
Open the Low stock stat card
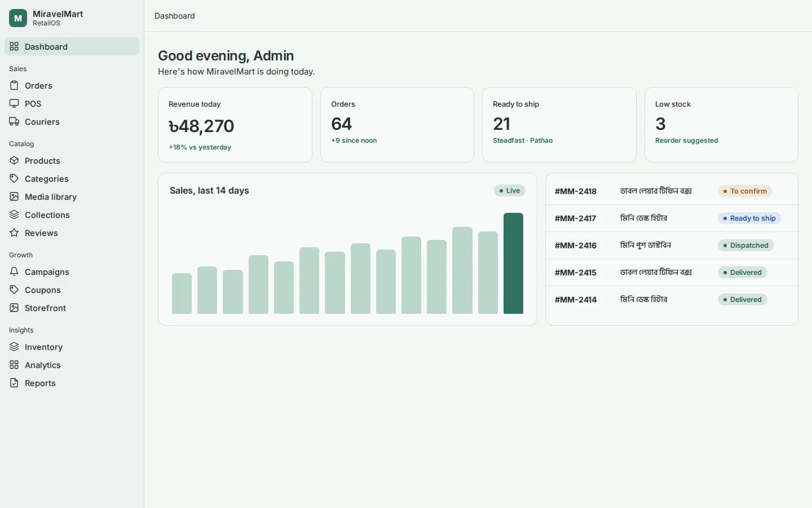(x=721, y=125)
